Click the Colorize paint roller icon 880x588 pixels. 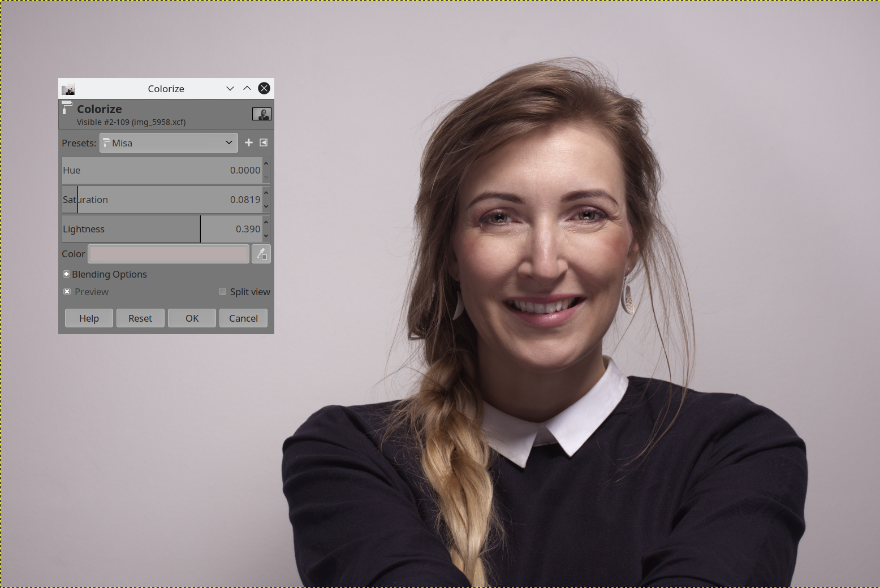point(67,107)
